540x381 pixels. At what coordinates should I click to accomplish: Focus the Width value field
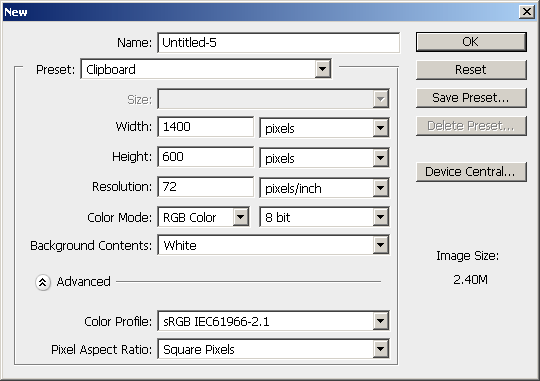coord(206,127)
